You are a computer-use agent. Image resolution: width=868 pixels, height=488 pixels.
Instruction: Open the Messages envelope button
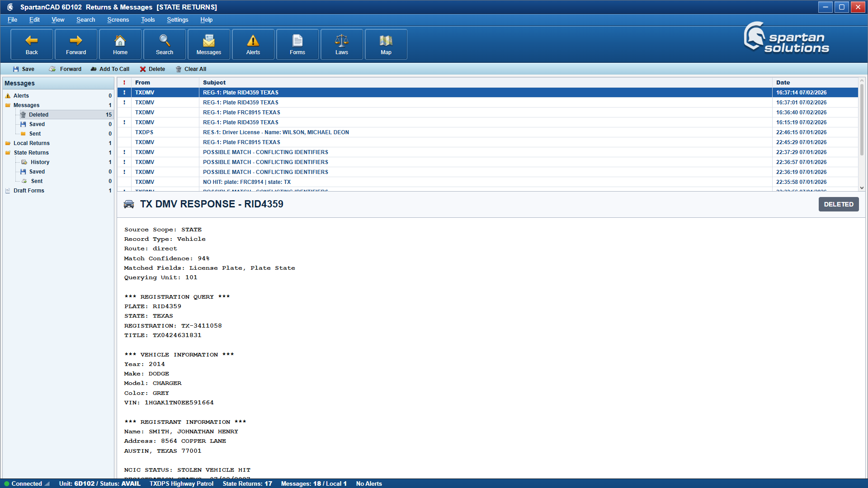[x=209, y=44]
